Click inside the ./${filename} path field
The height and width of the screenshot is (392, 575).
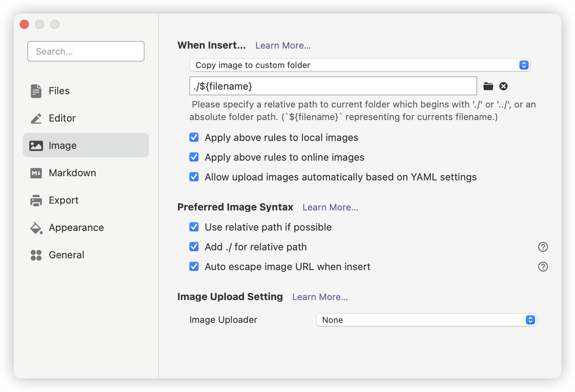point(333,86)
